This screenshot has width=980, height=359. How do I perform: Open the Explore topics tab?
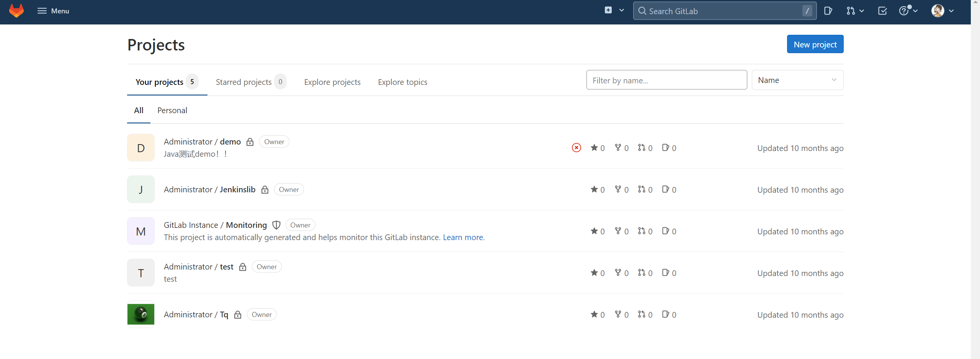[403, 82]
